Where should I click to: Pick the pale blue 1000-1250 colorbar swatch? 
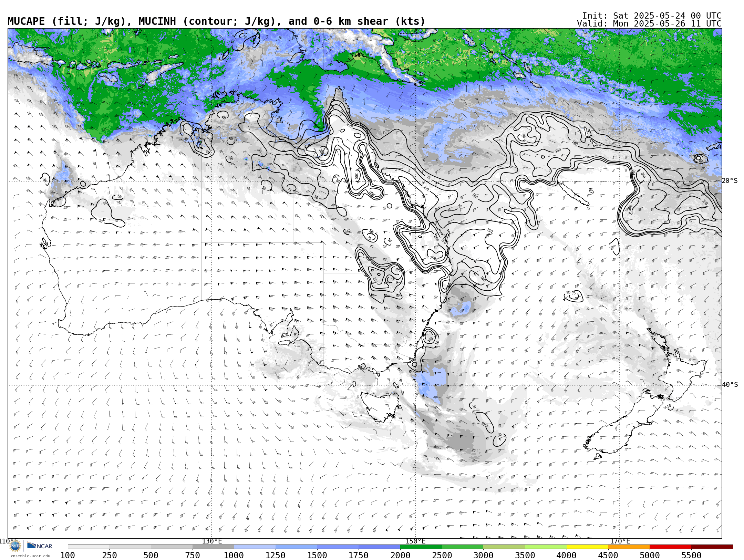[255, 547]
